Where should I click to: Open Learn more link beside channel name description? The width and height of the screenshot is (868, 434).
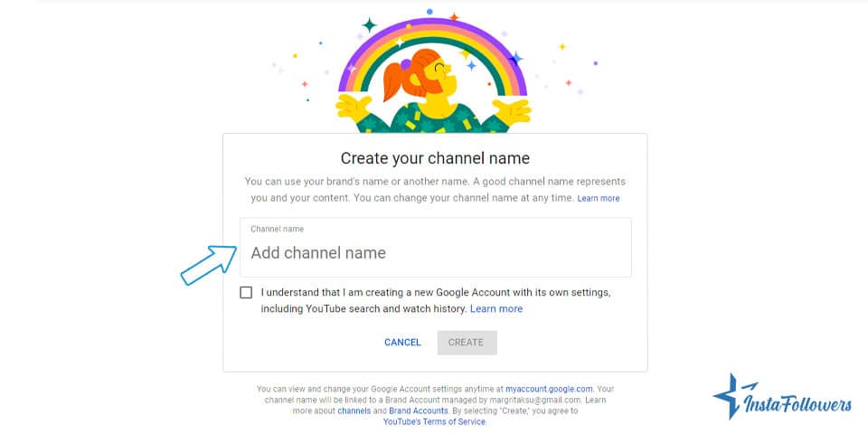click(x=599, y=198)
